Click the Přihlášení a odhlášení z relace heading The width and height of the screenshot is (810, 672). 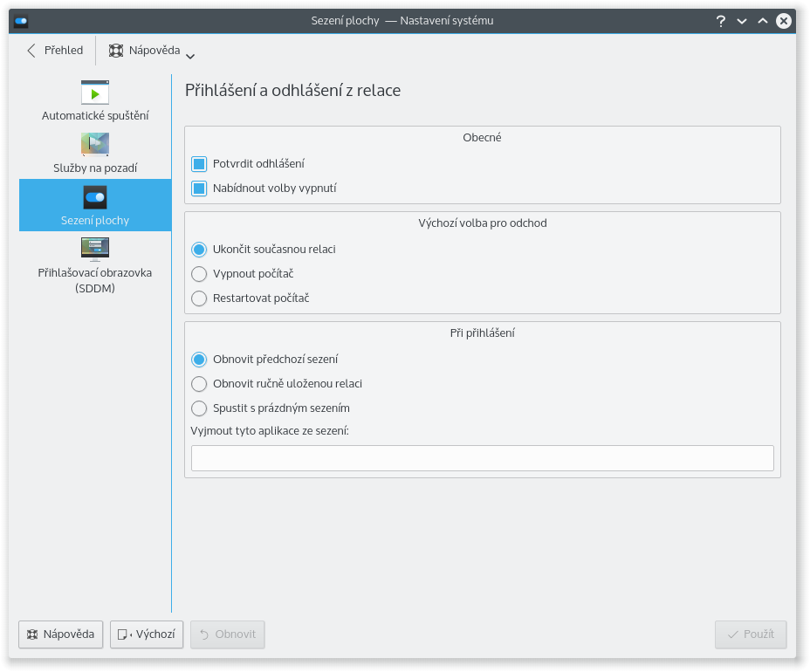293,91
